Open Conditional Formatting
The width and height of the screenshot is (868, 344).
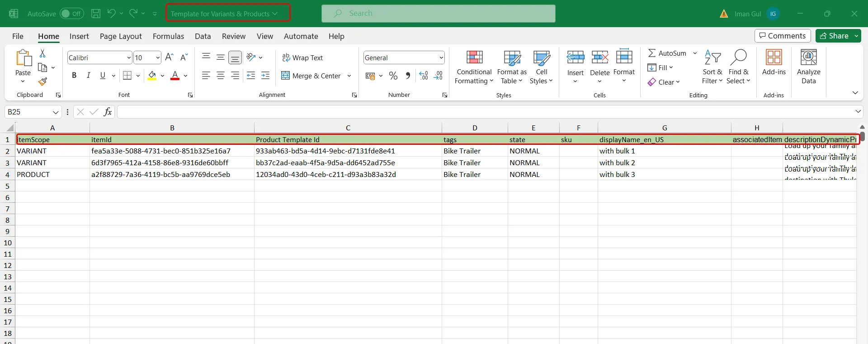coord(474,67)
